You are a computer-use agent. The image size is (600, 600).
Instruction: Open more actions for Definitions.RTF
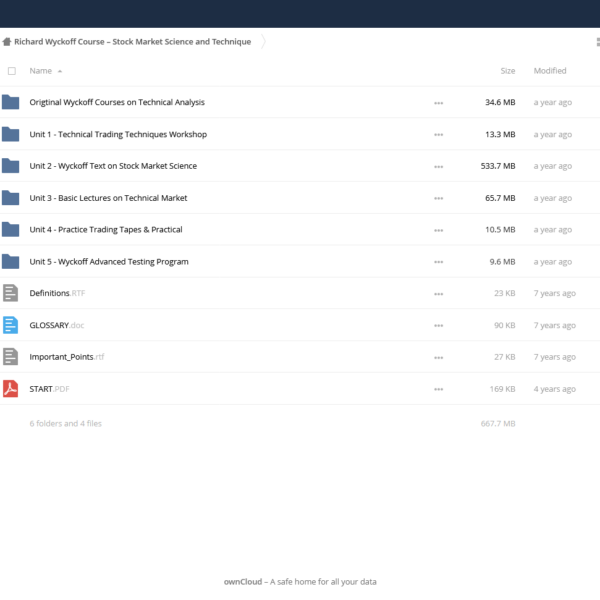(439, 294)
